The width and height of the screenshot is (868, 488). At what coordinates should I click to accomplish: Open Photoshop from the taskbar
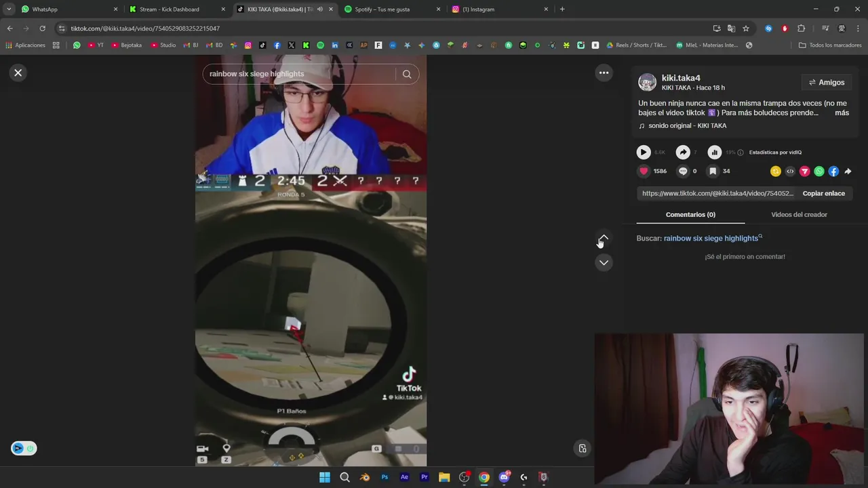[384, 477]
